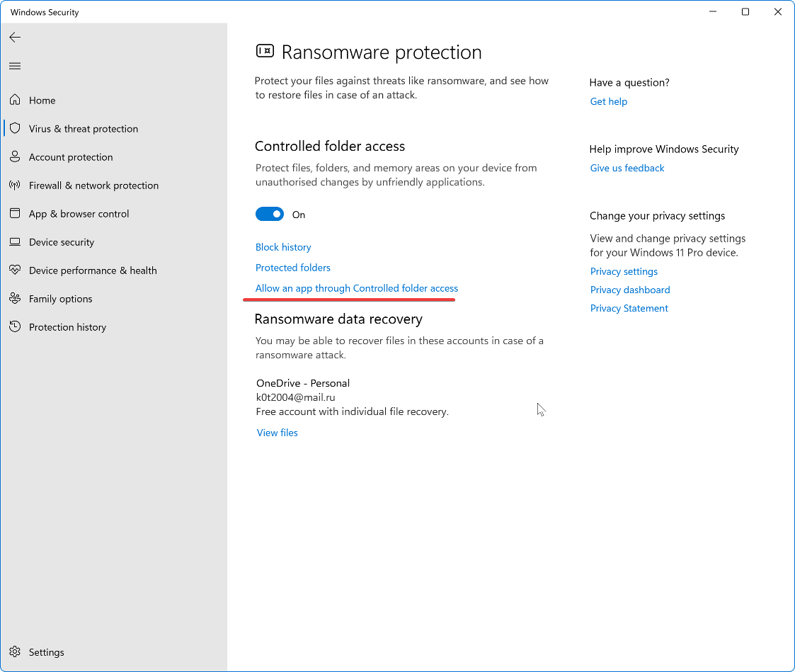Click the Controlled folder access heading
Viewport: 795px width, 672px height.
[x=330, y=146]
